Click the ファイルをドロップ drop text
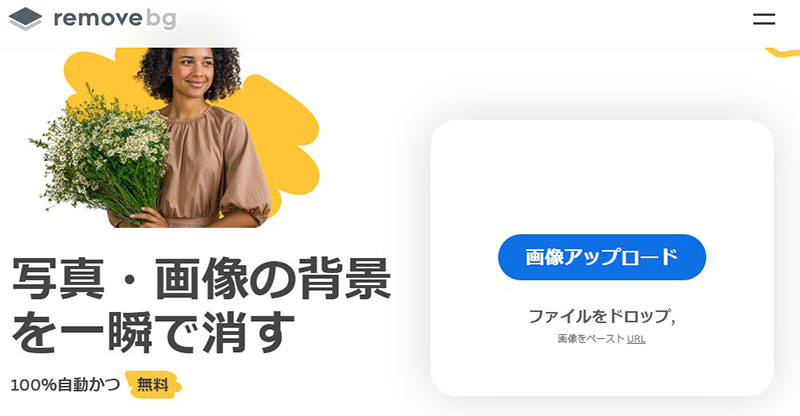 (x=598, y=316)
